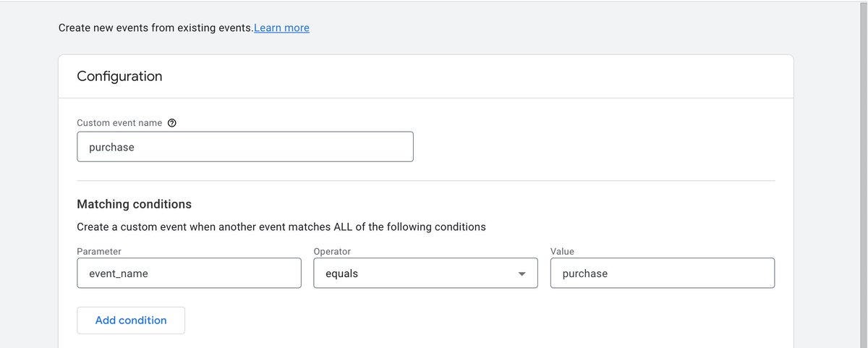This screenshot has width=868, height=348.
Task: Click the Operator column label
Action: (332, 251)
